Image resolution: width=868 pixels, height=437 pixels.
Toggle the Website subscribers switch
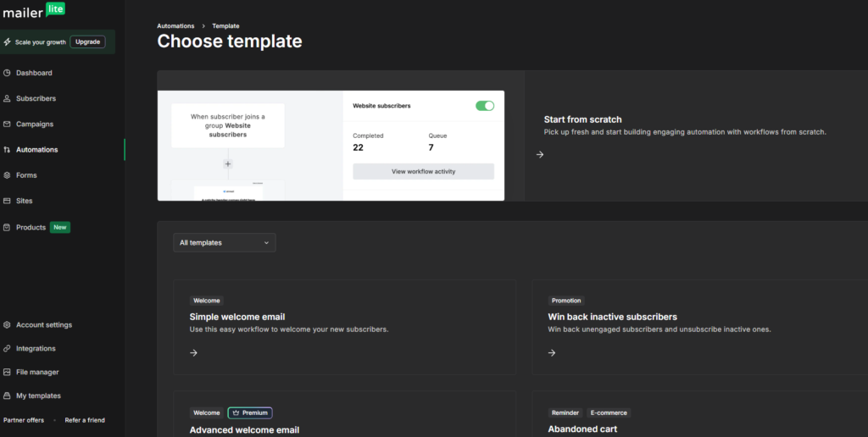point(484,106)
